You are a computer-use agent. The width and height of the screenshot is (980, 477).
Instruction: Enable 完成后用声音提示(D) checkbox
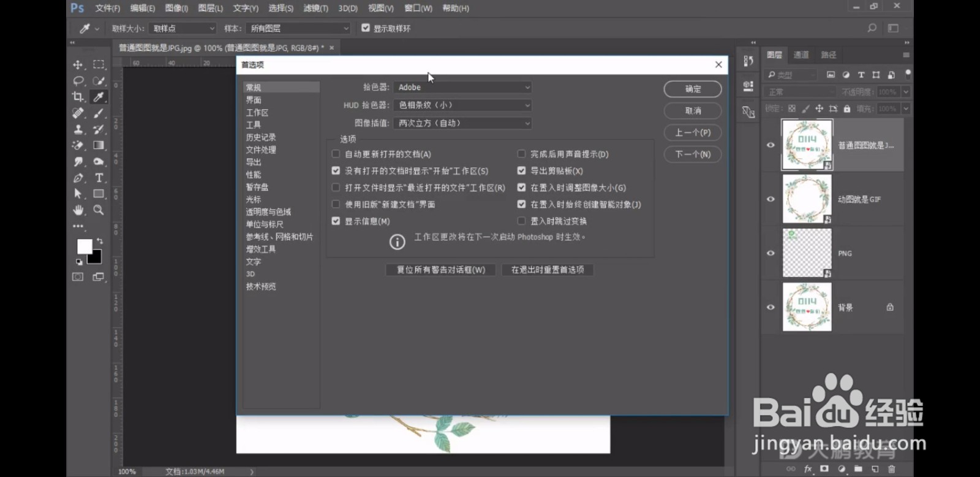pos(521,154)
